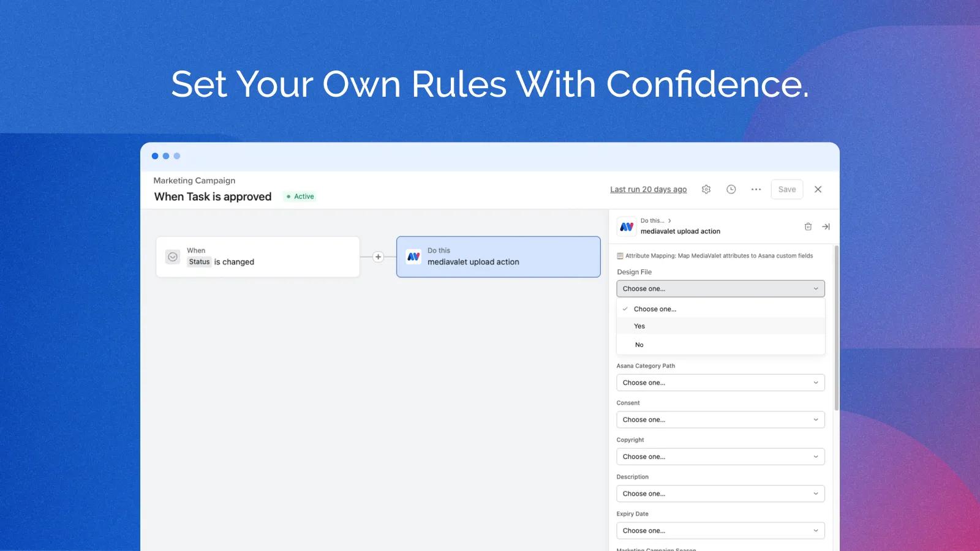Click the Do this... breadcrumb
This screenshot has width=980, height=551.
click(652, 220)
